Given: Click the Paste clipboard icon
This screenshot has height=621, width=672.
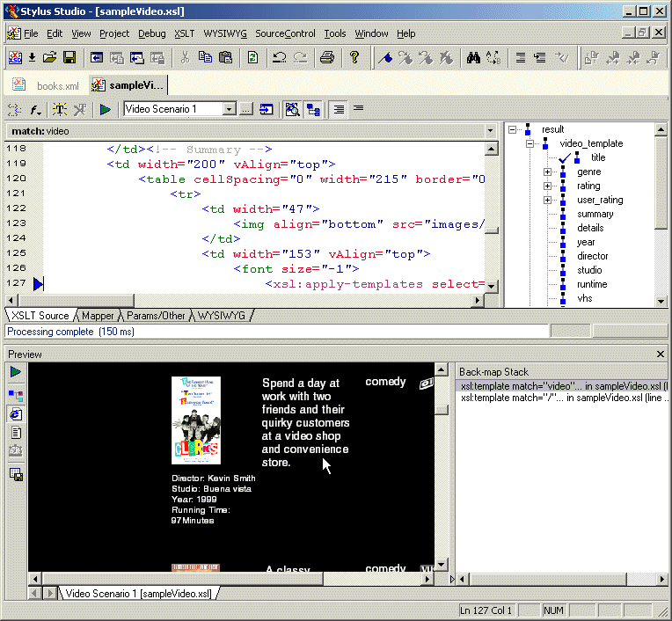Looking at the screenshot, I should (x=225, y=58).
